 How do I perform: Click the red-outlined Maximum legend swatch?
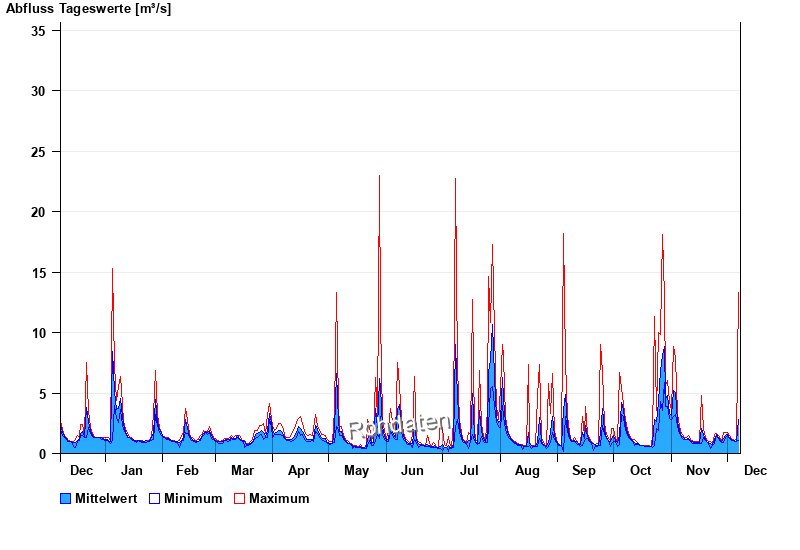pos(239,498)
